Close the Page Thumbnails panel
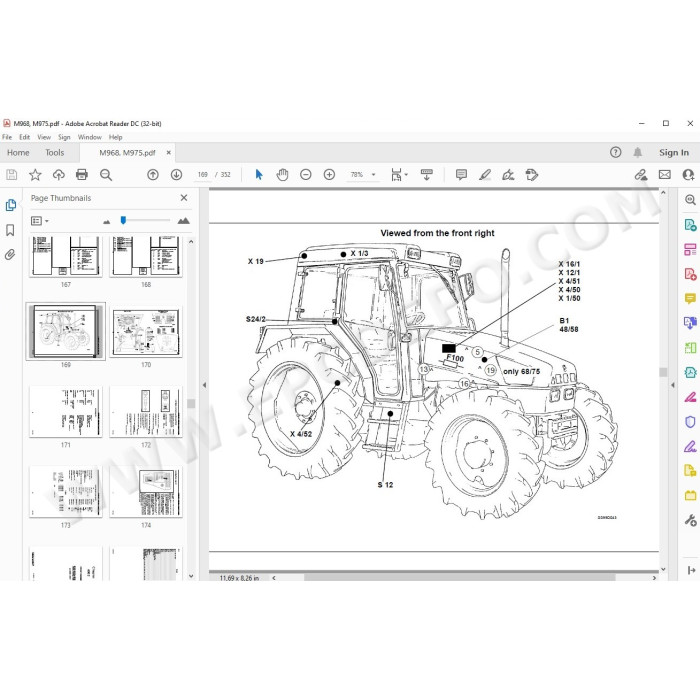Screen dimensions: 700x700 184,197
